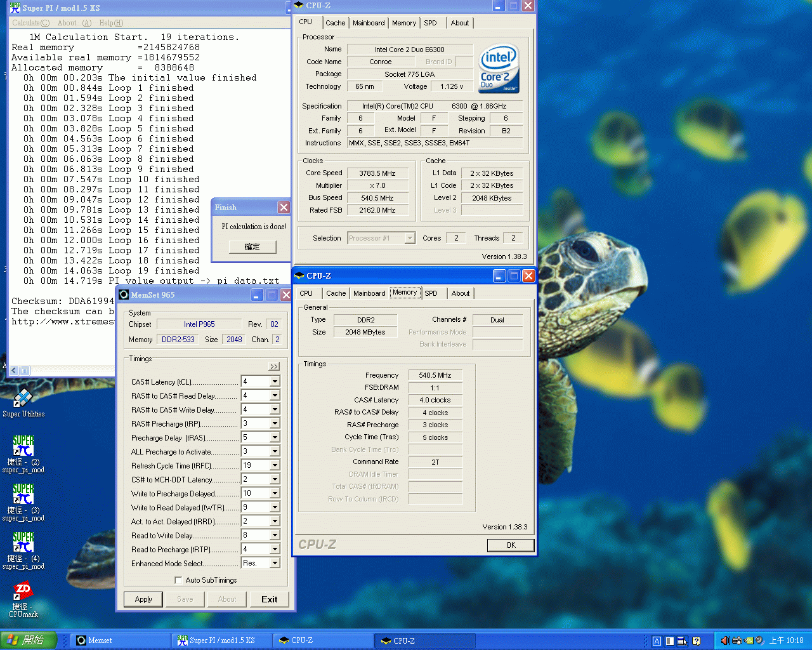Switch to Memset taskbar button

(121, 640)
